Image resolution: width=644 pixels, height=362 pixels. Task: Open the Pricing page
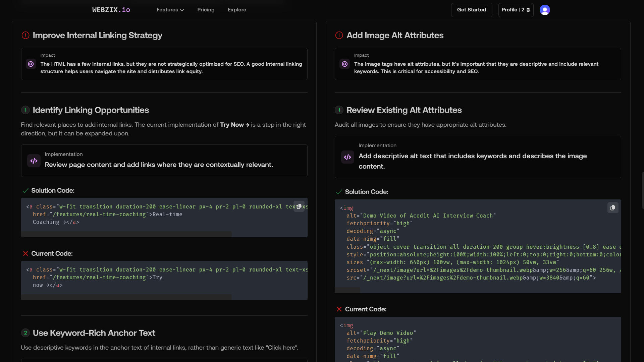click(x=206, y=10)
